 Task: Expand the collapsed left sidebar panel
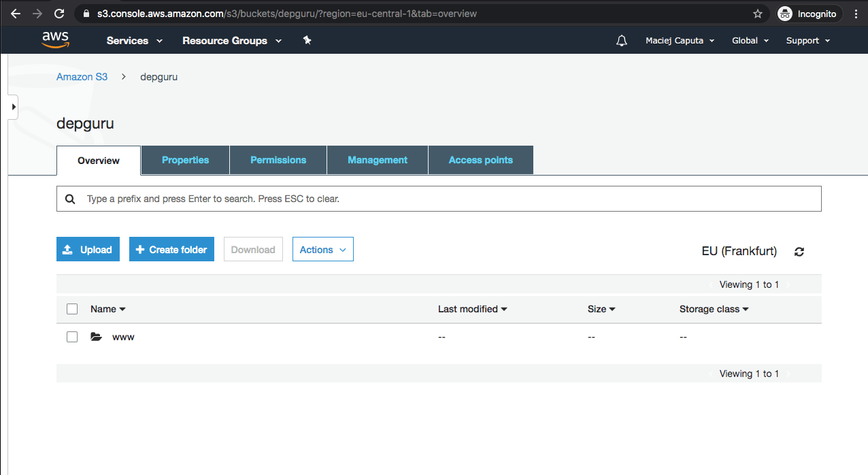[14, 107]
